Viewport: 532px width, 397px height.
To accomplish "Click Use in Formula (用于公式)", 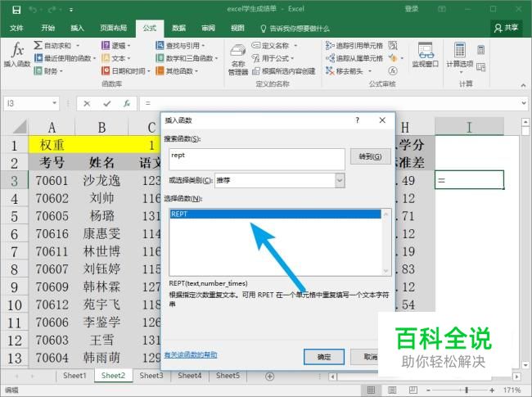I will pos(273,58).
